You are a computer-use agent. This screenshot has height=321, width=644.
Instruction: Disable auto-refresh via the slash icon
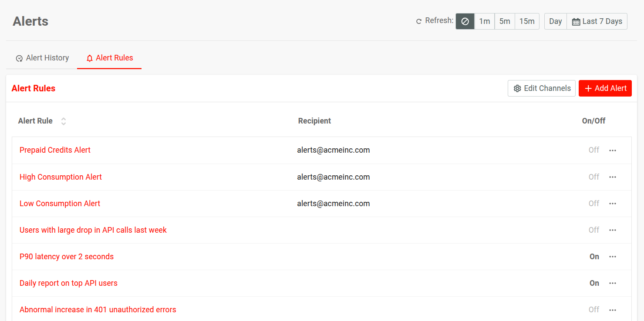465,21
